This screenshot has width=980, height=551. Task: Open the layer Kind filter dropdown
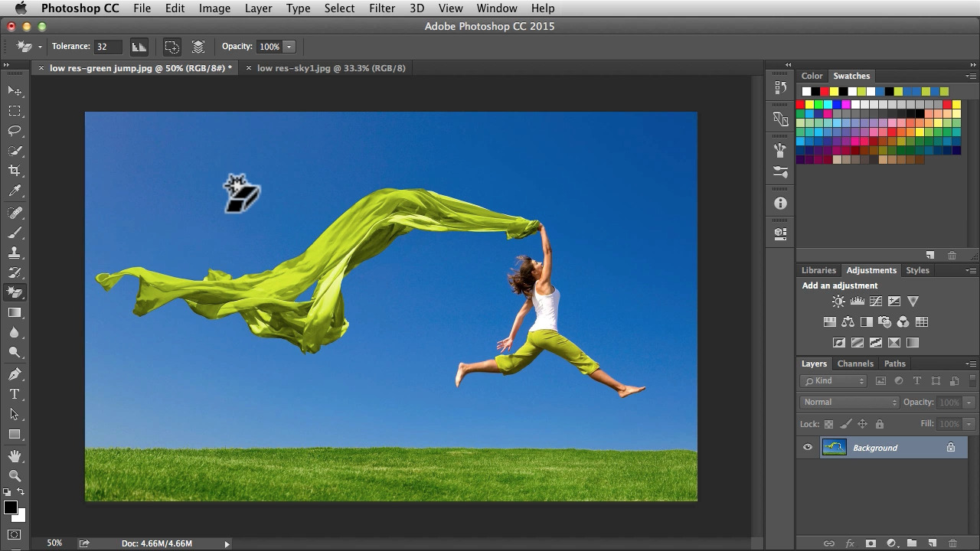point(833,380)
